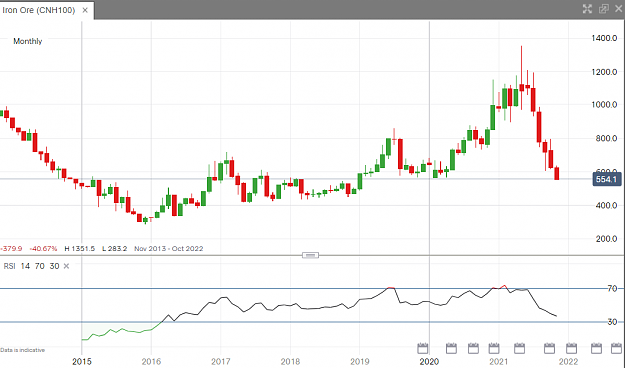Click the 2015 year label on time axis
Viewport: 625px width, 368px height.
[82, 362]
